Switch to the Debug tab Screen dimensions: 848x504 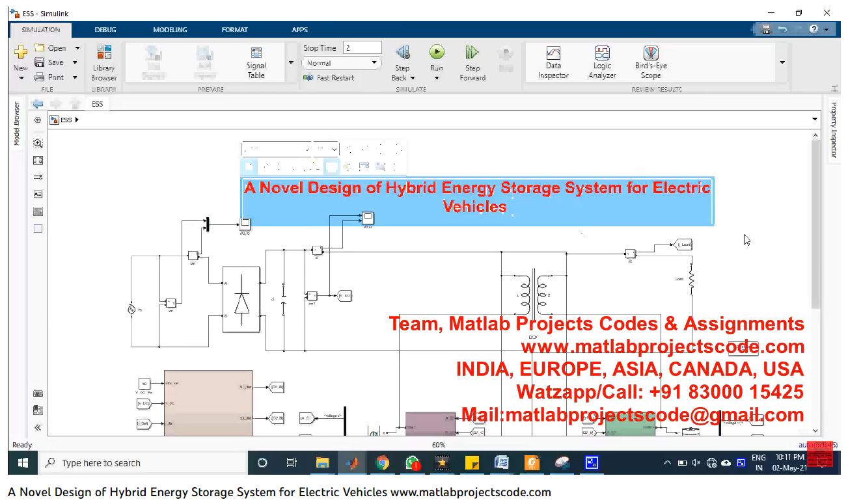[105, 29]
